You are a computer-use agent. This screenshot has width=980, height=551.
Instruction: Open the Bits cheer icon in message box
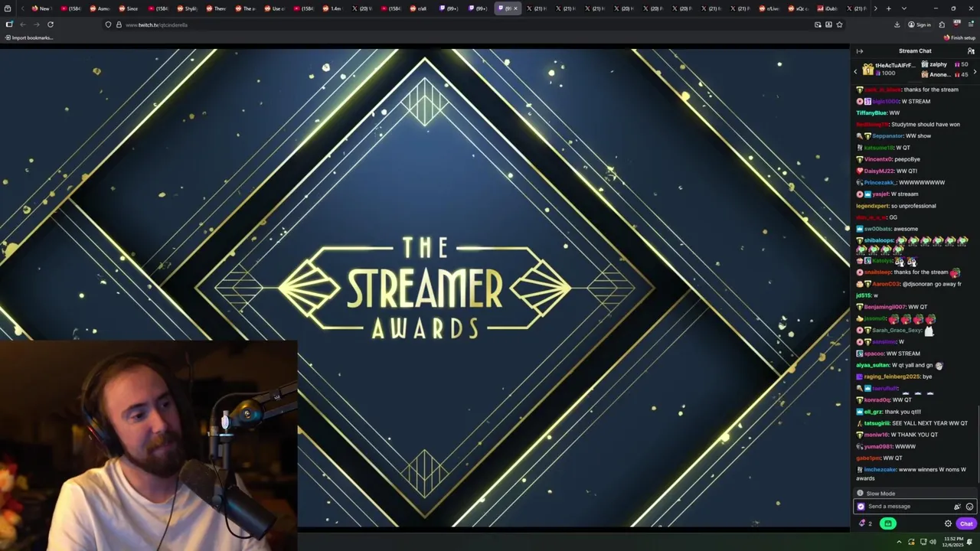click(957, 507)
